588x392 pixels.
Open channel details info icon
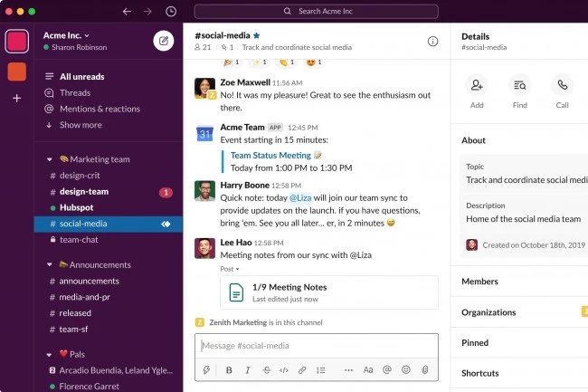432,42
